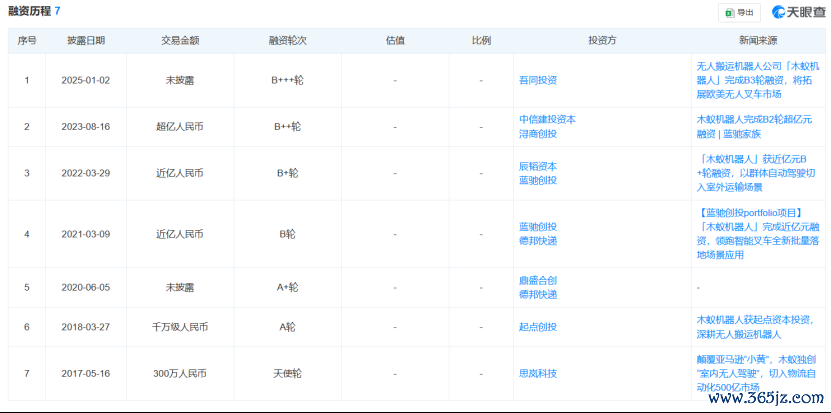Click 近亿人民币 in the 2022-03-29 row
831x413 pixels.
coord(180,173)
